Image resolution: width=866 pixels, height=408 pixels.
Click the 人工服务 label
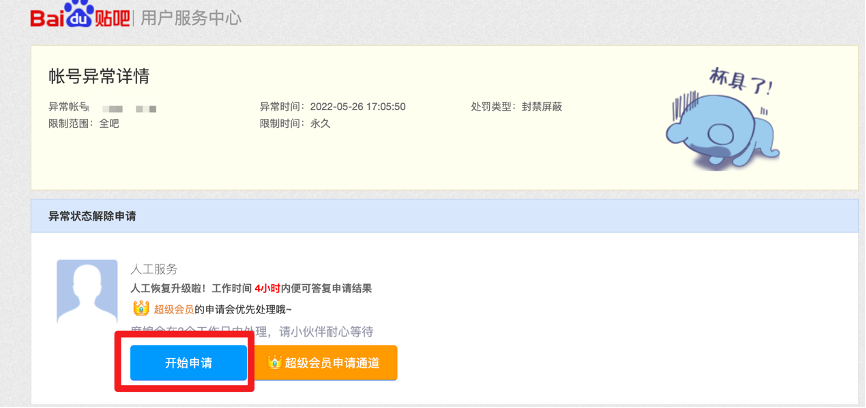[154, 269]
